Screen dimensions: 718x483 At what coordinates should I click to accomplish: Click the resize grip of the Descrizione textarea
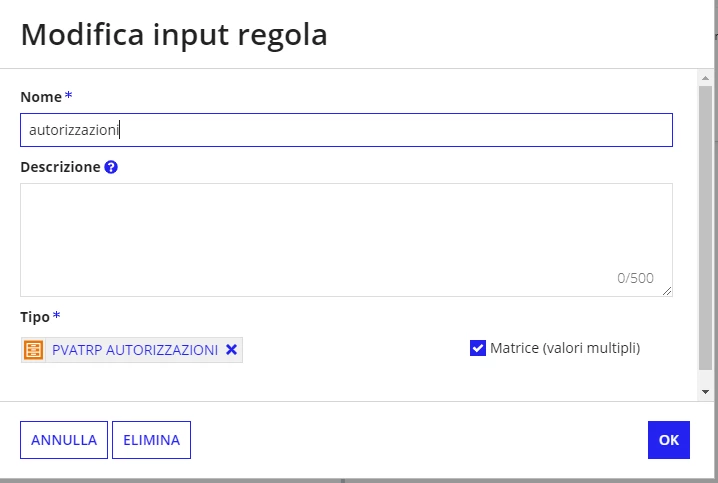667,291
